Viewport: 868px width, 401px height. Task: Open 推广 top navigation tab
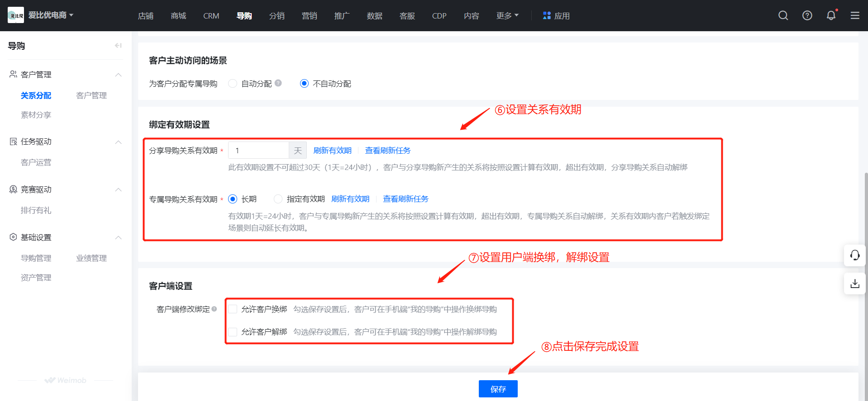342,16
